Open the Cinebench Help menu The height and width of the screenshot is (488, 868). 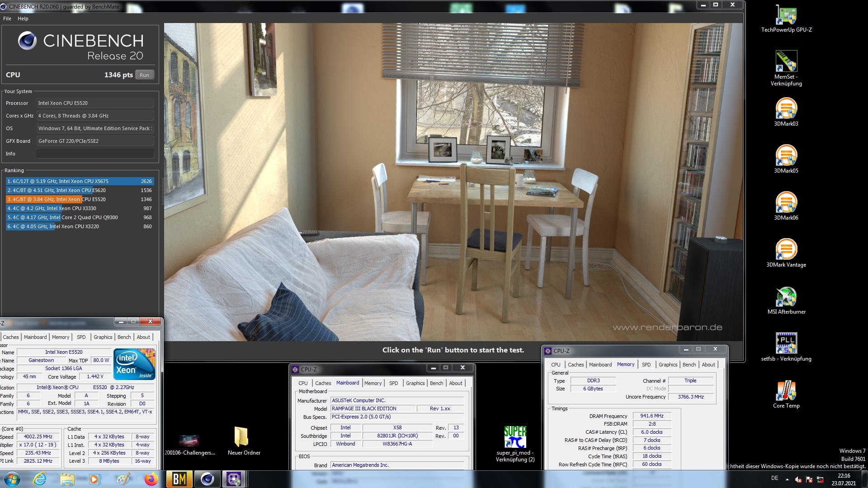(x=23, y=19)
